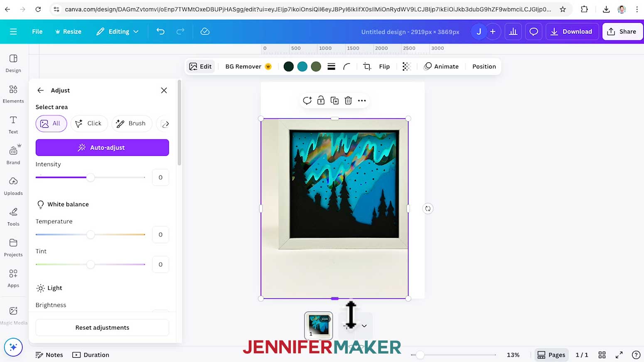Open the Position panel
Screen dimensions: 644x362
coord(484,66)
